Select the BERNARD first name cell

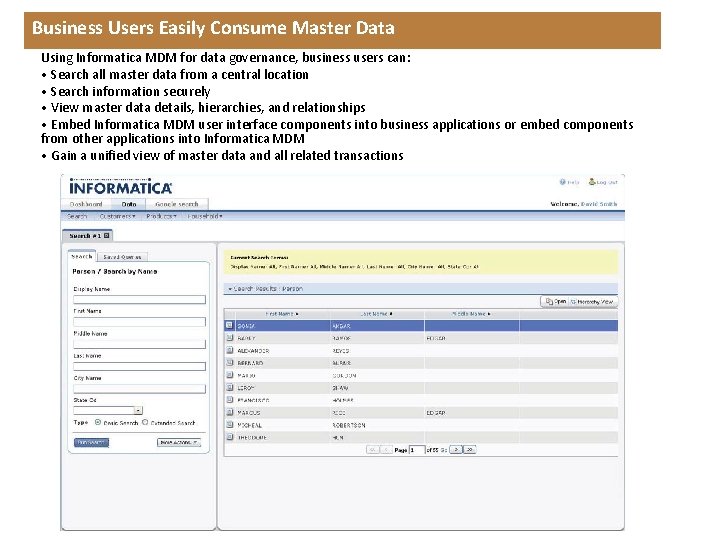(250, 363)
